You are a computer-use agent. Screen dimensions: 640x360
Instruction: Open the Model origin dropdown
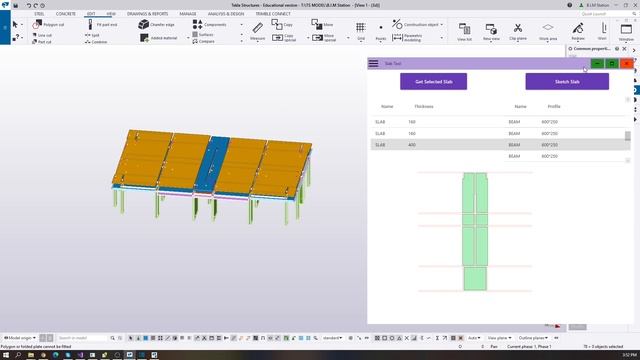20,338
